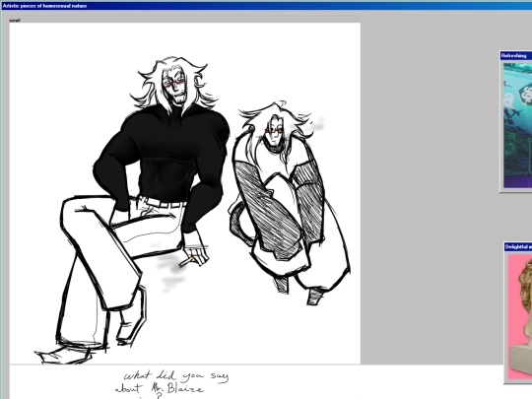532x399 pixels.
Task: Open the teal image in Refreshing window
Action: (x=518, y=125)
